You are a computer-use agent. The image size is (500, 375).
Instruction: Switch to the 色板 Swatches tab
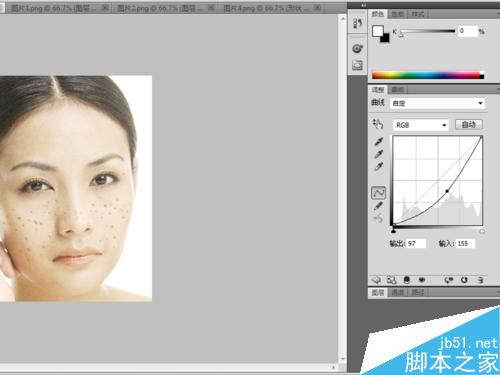398,14
